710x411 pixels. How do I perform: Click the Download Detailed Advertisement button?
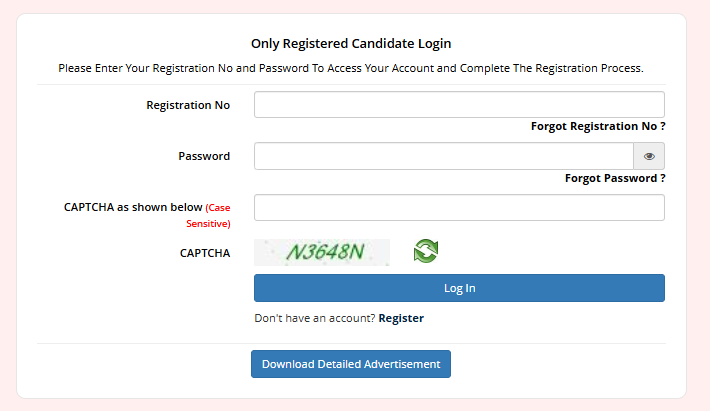click(x=351, y=364)
